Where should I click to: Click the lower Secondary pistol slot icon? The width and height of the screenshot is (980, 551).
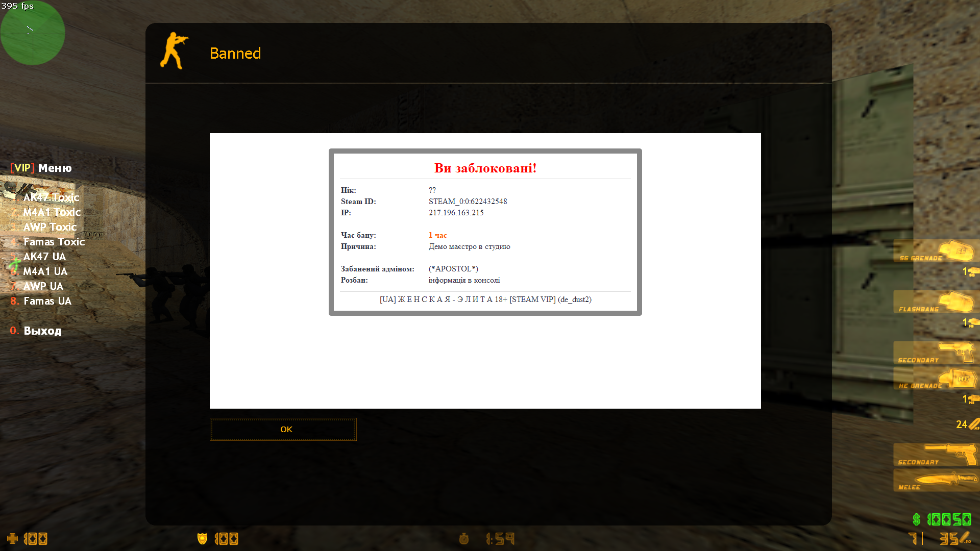[936, 455]
